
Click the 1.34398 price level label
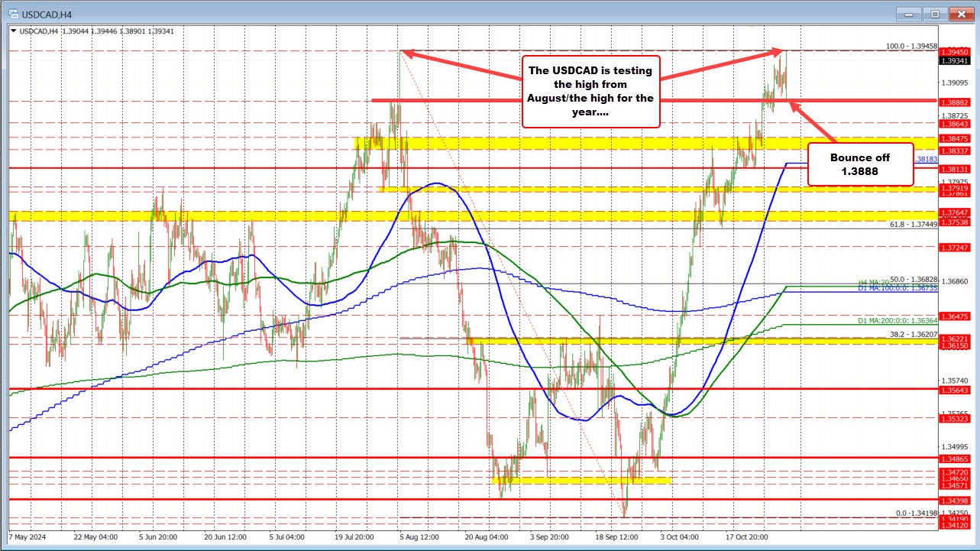954,500
